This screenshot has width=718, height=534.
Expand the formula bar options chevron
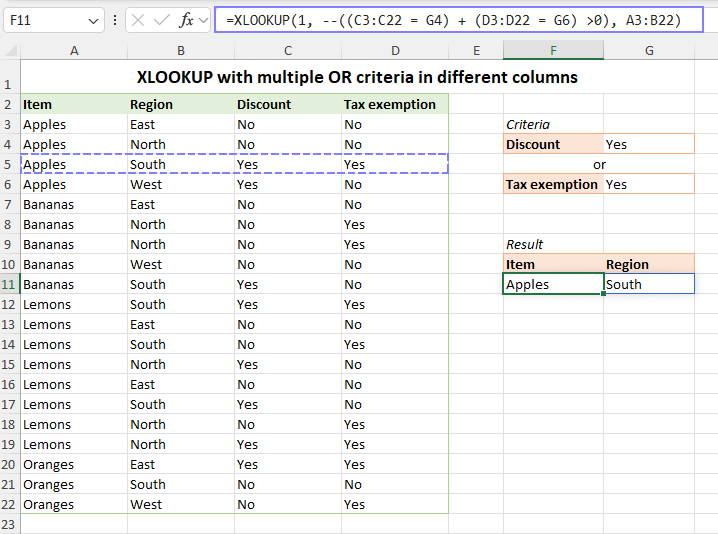click(x=203, y=20)
